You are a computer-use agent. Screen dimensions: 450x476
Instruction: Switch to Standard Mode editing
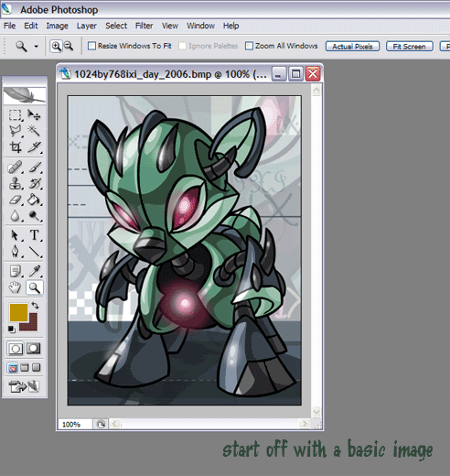16,349
